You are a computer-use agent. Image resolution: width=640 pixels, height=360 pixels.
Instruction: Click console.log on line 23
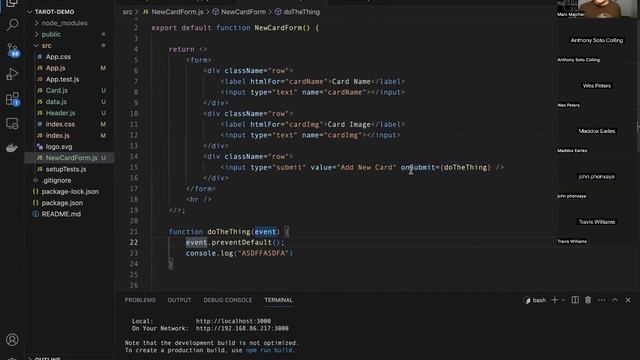click(209, 253)
